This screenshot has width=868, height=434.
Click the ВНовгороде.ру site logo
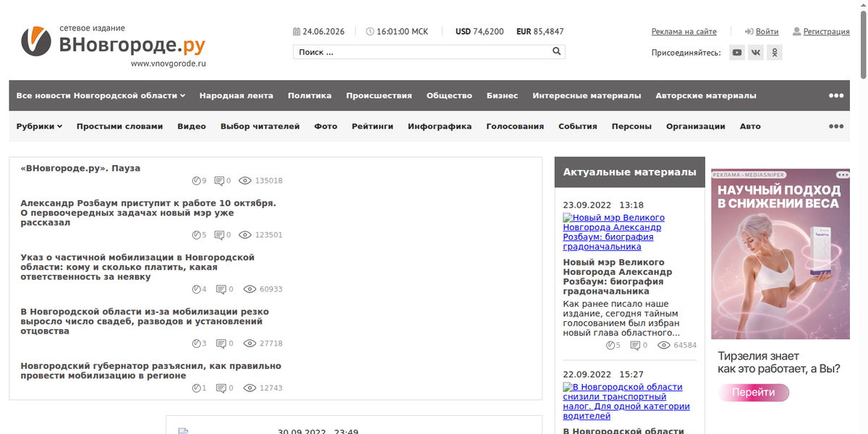(113, 45)
